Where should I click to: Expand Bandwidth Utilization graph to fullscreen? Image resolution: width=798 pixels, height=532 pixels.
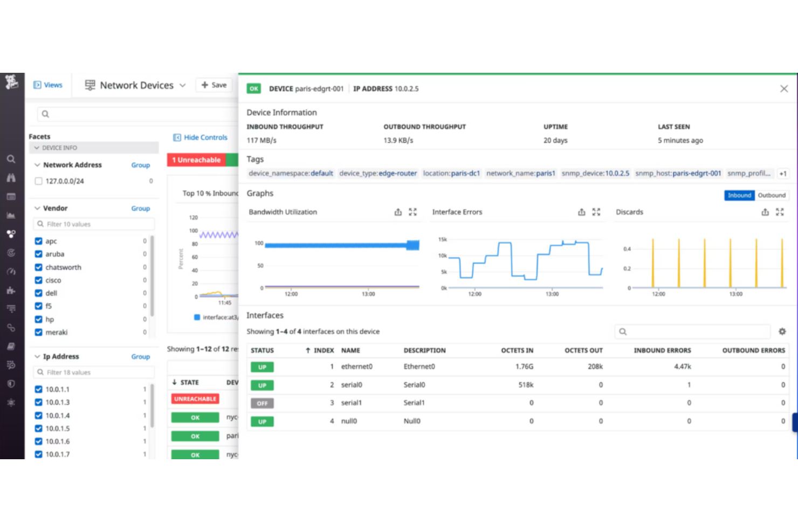[x=413, y=212]
